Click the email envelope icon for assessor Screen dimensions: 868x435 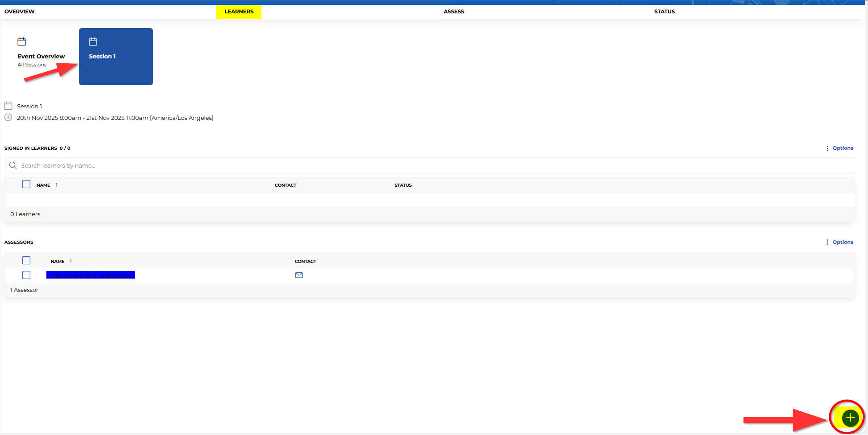(299, 275)
